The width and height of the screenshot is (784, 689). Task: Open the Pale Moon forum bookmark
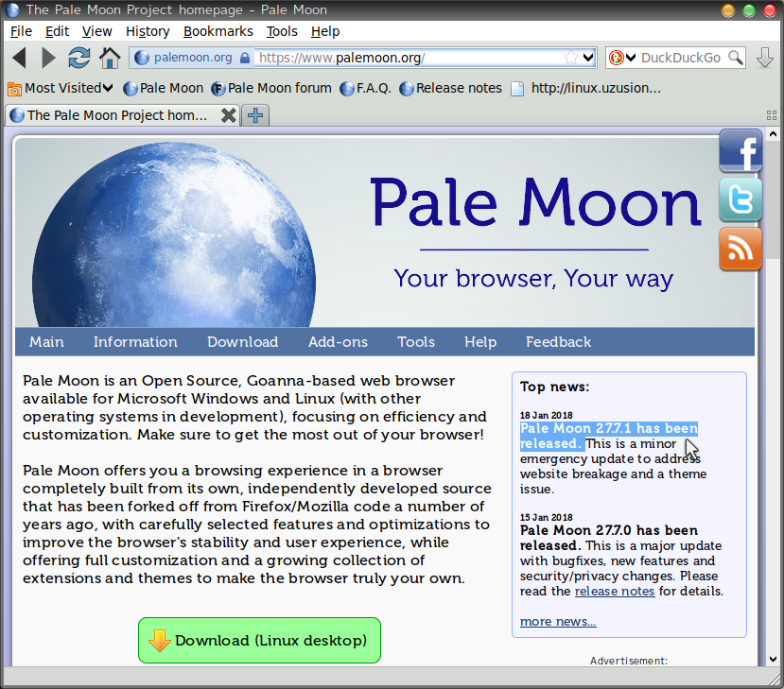coord(271,89)
